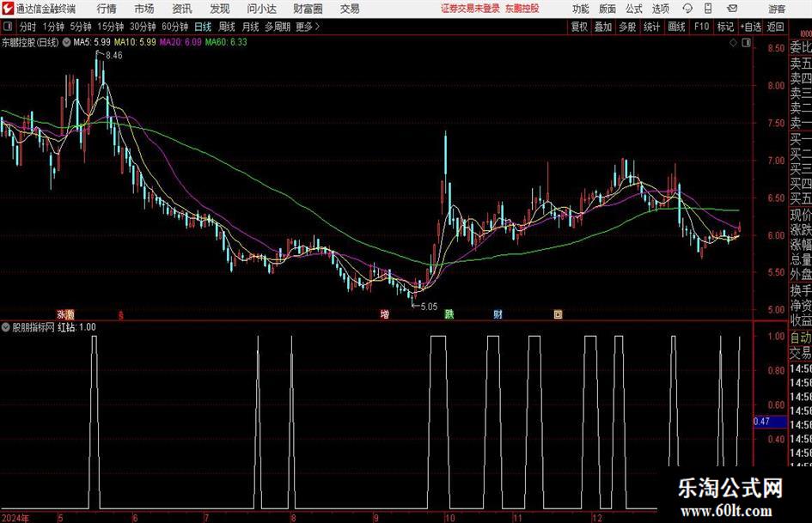Click the 标记 mark button
This screenshot has width=812, height=523.
click(725, 27)
